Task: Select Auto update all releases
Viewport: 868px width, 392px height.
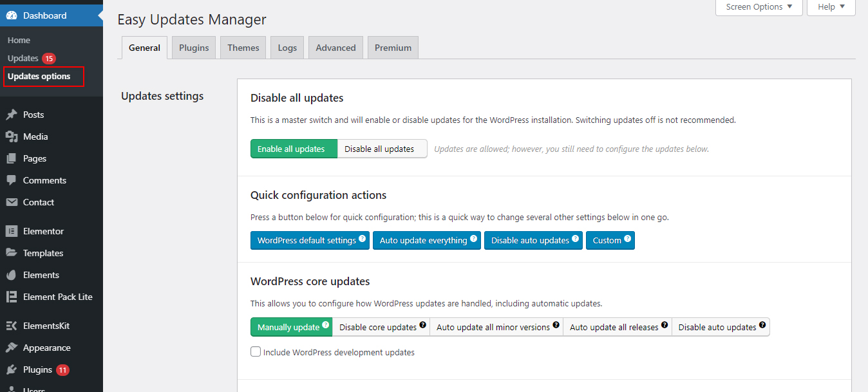Action: click(618, 327)
